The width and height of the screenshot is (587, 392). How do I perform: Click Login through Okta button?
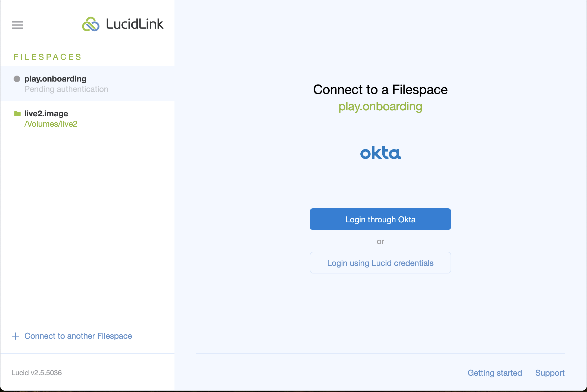tap(380, 219)
